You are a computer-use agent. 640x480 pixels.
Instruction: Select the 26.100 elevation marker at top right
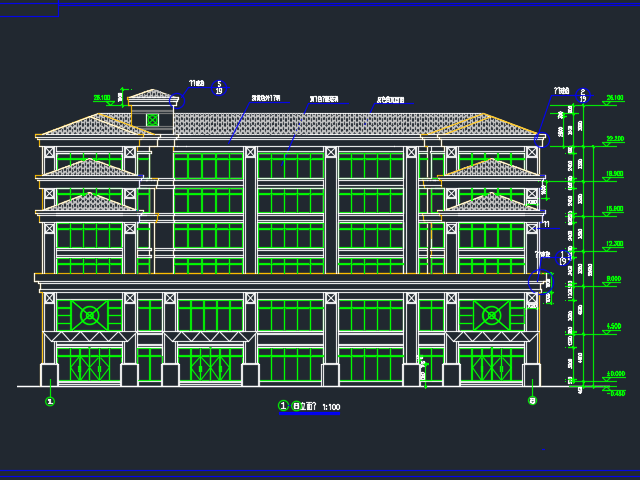(x=614, y=97)
